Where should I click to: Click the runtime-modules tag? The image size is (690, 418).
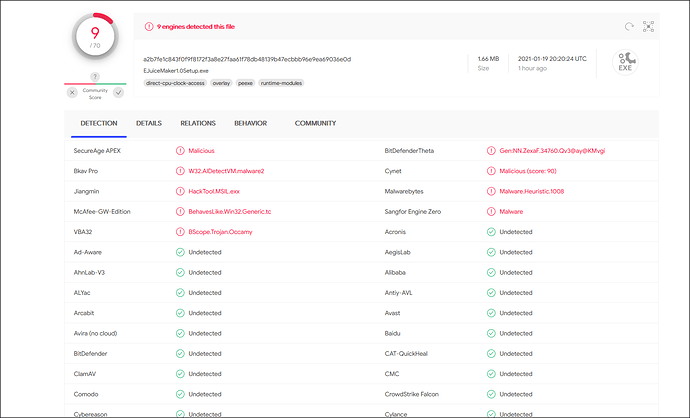pyautogui.click(x=281, y=83)
